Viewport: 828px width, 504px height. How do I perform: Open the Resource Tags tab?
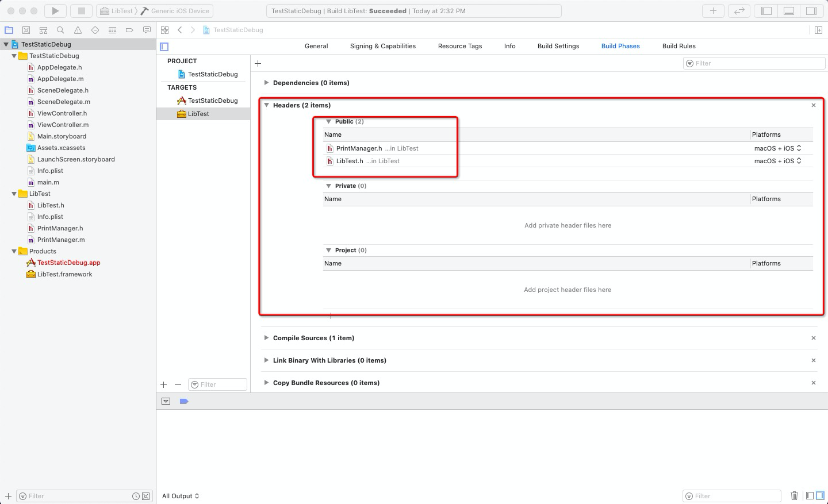[x=460, y=46]
